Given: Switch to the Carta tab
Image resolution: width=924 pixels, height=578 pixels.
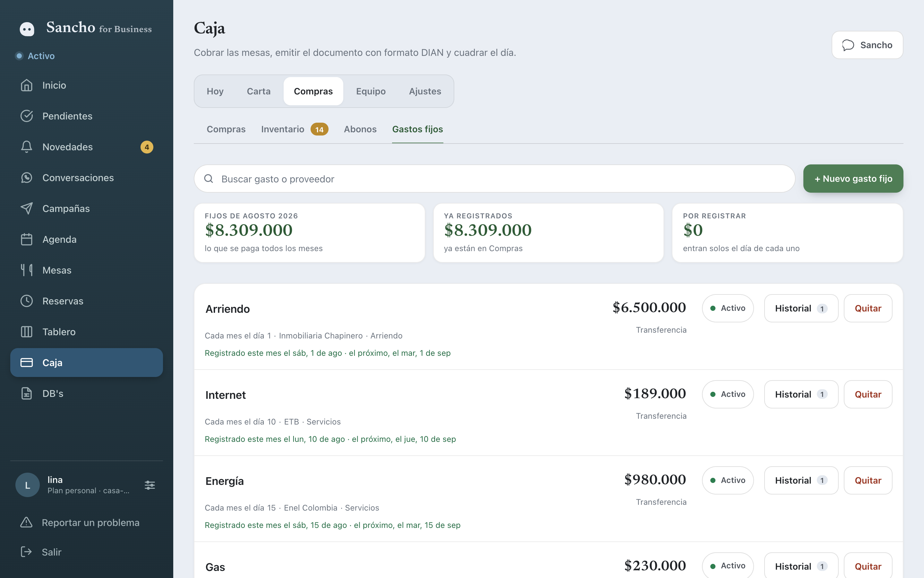Looking at the screenshot, I should point(259,92).
